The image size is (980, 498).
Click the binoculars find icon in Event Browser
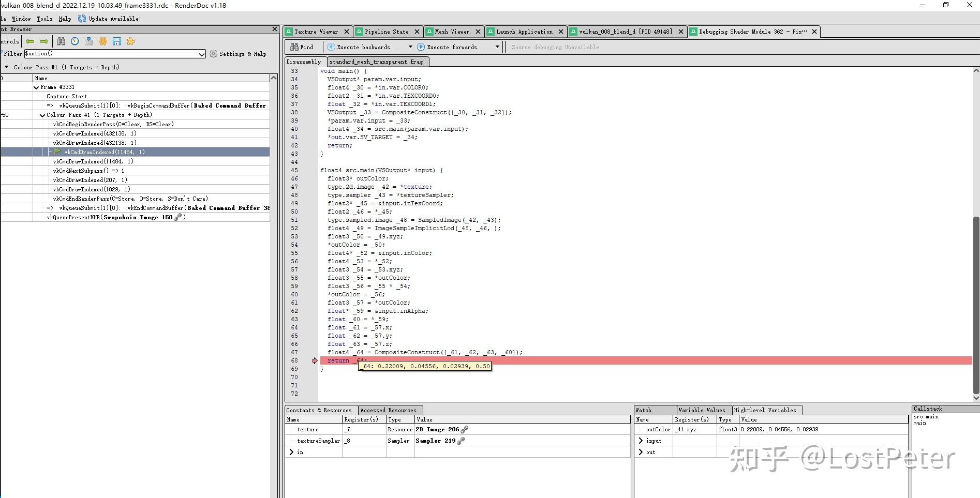(61, 41)
